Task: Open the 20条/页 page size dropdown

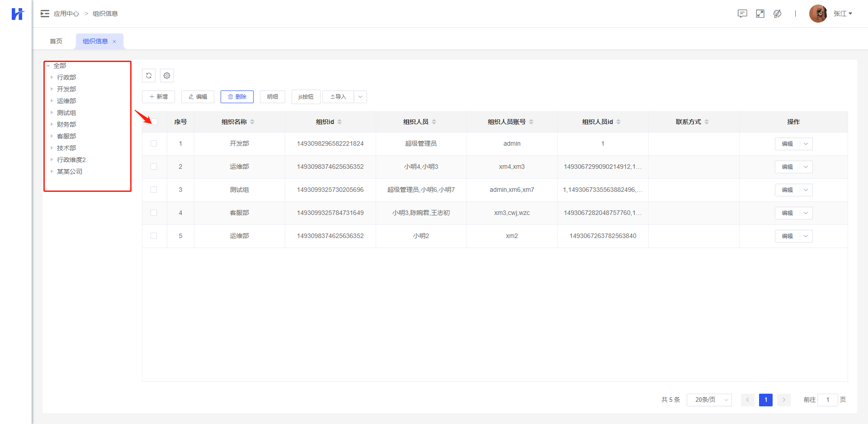Action: 709,400
